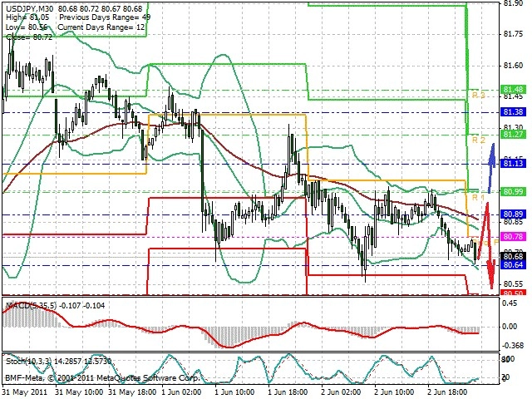Click the red zigzag down arrow
532x399 pixels.
coord(486,246)
